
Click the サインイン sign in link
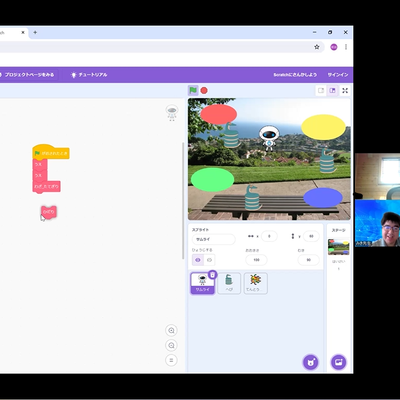[x=338, y=75]
